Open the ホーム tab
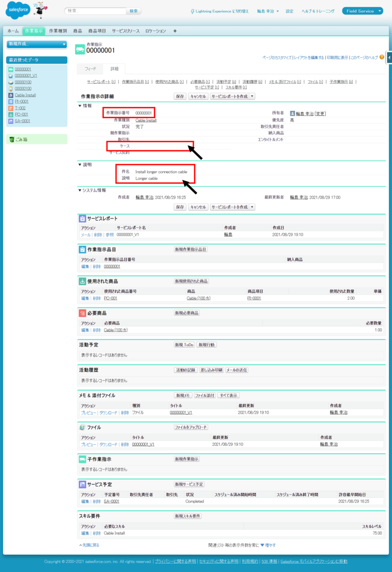Screen dimensions: 392x572 click(13, 31)
